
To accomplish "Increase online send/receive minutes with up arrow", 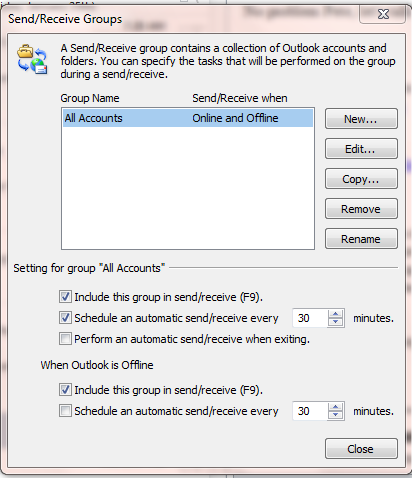I will [335, 314].
